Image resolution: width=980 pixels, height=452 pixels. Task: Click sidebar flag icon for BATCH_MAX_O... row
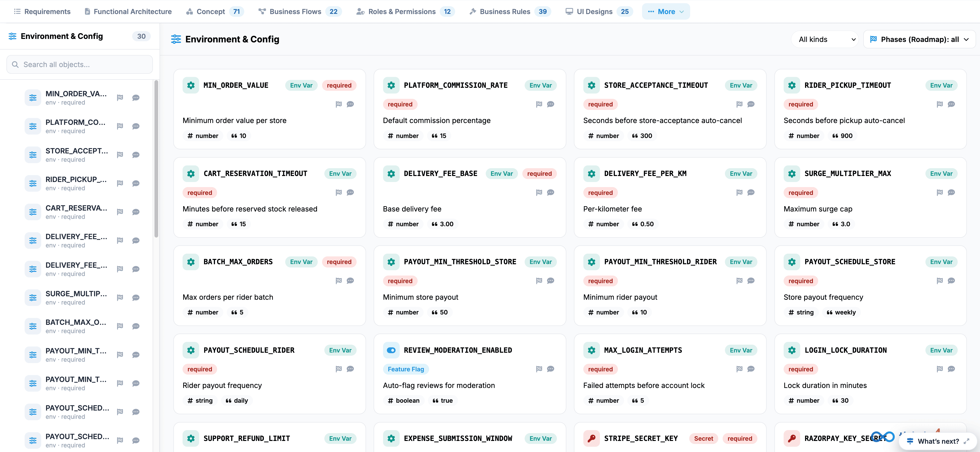120,326
